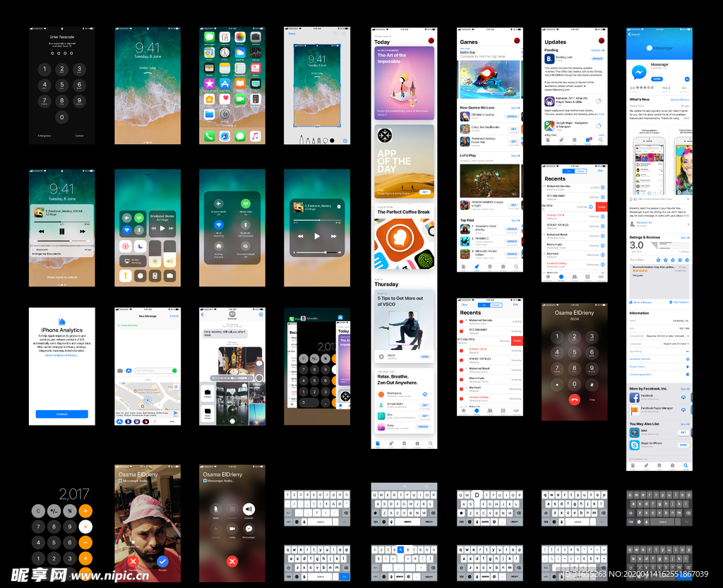Image resolution: width=723 pixels, height=588 pixels.
Task: Tap the flashlight tile in Control Centre
Action: pos(126,275)
